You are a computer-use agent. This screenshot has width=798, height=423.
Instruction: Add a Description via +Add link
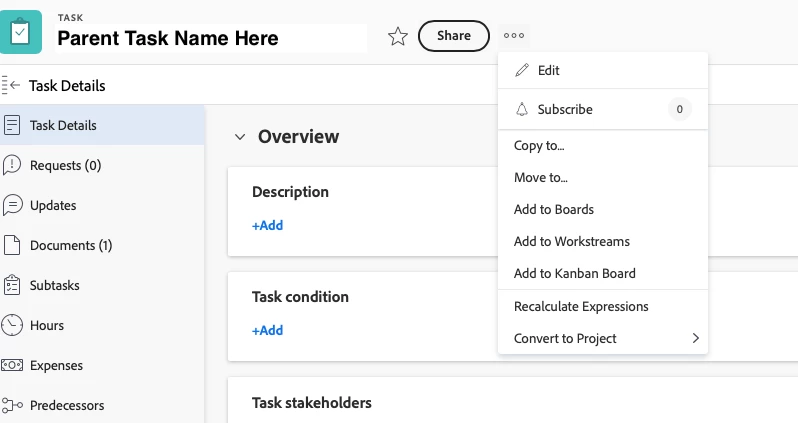pyautogui.click(x=267, y=225)
